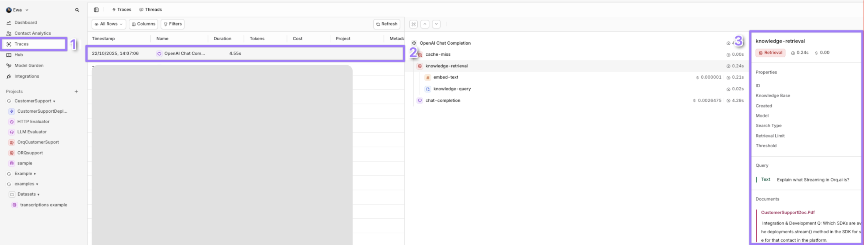The height and width of the screenshot is (248, 868).
Task: Click the Model Garden icon
Action: [x=9, y=66]
